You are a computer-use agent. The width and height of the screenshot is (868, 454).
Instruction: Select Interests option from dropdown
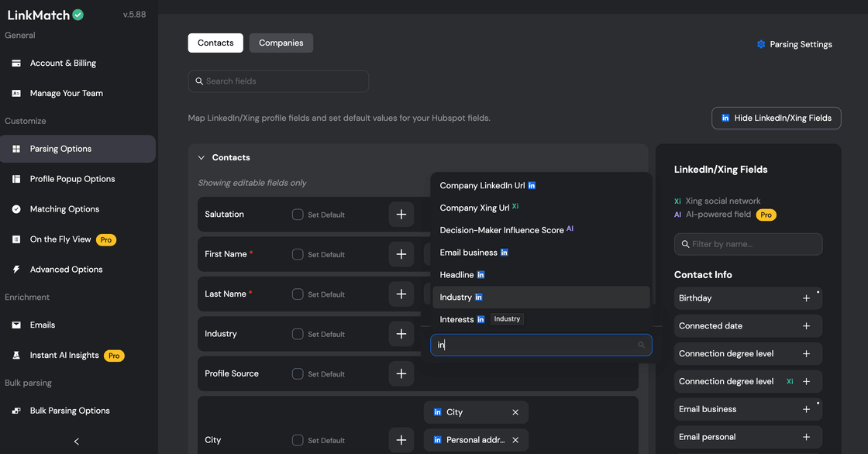(x=541, y=319)
